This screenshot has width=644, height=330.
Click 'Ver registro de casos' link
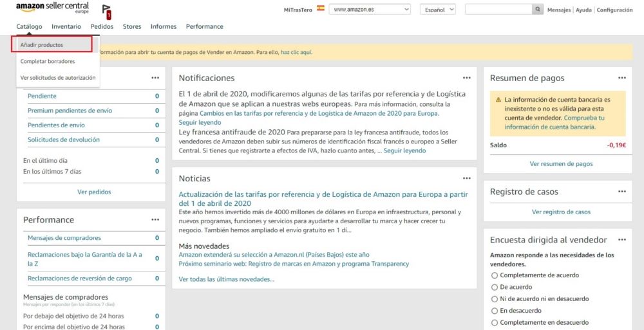(561, 212)
